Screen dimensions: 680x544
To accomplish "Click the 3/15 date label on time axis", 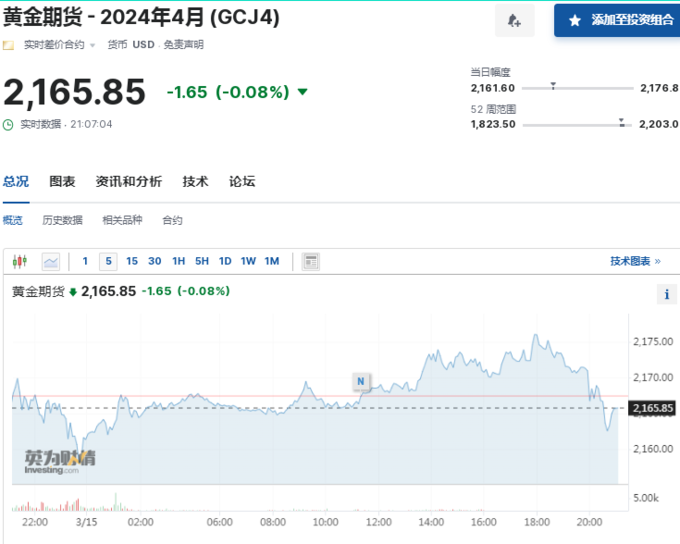I will point(86,522).
